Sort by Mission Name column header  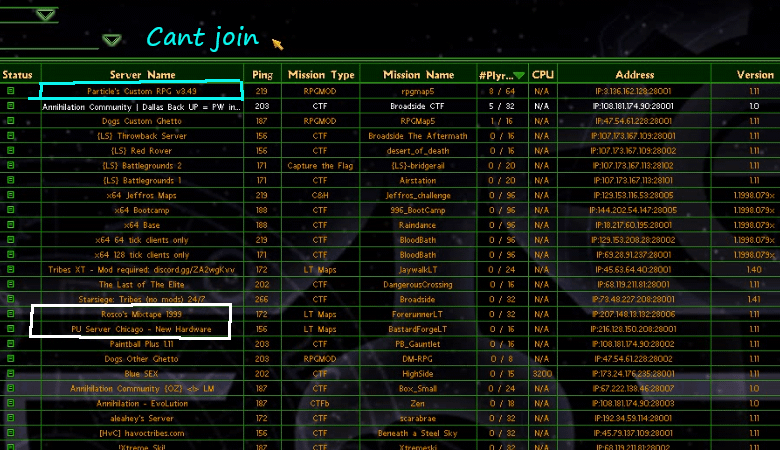point(418,75)
